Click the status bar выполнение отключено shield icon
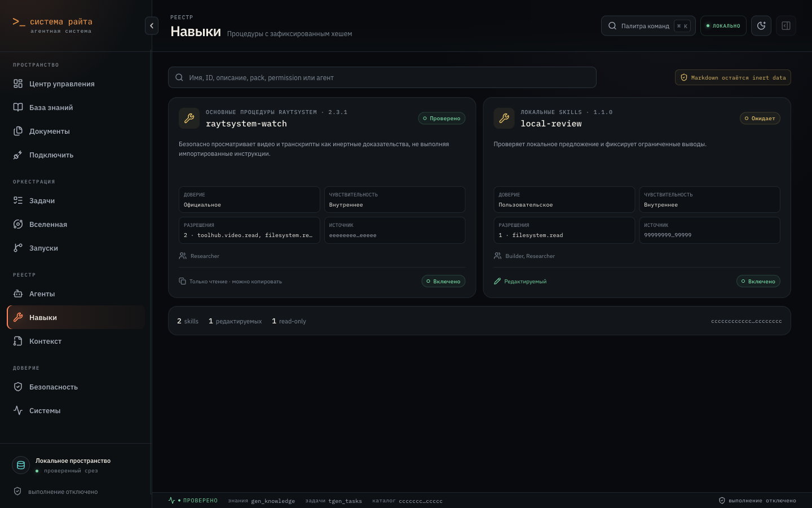Image resolution: width=812 pixels, height=508 pixels. pyautogui.click(x=722, y=501)
